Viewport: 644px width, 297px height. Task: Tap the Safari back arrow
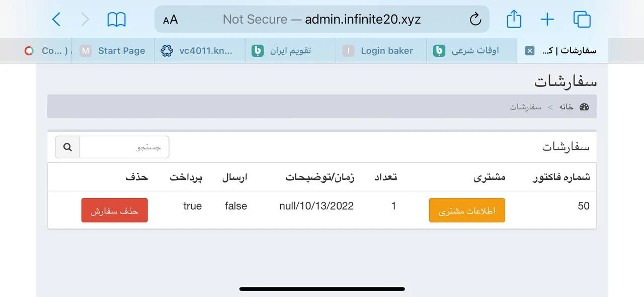pos(56,20)
